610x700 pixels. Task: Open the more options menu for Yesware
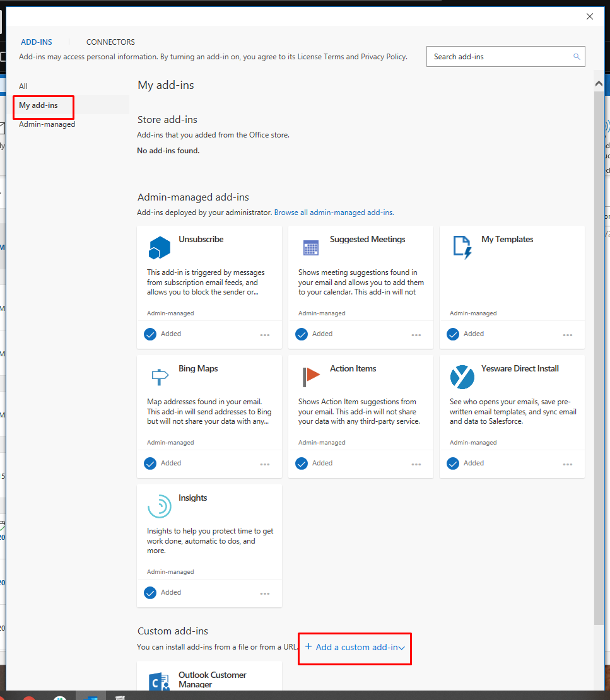[568, 465]
